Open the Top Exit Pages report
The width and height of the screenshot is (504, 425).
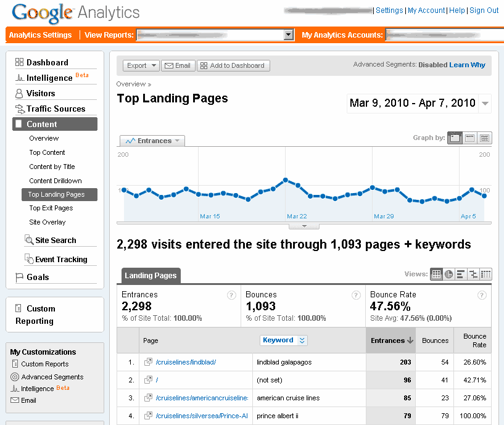(x=51, y=208)
